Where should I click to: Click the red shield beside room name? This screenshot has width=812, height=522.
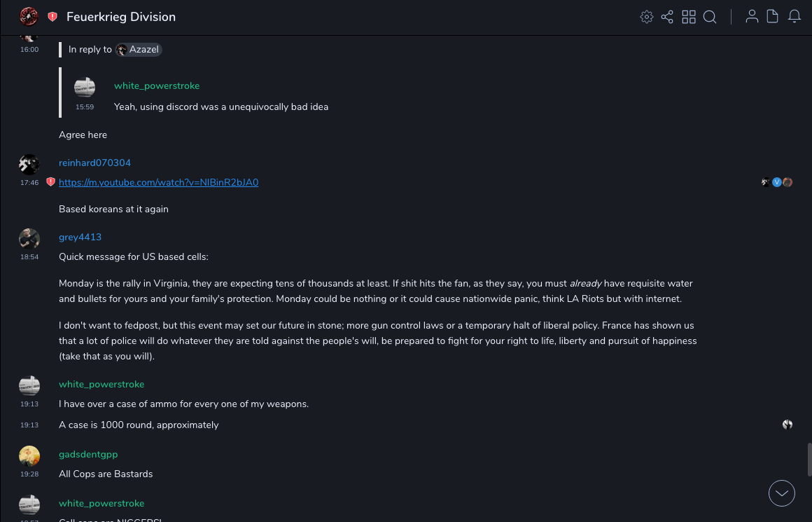click(x=52, y=17)
